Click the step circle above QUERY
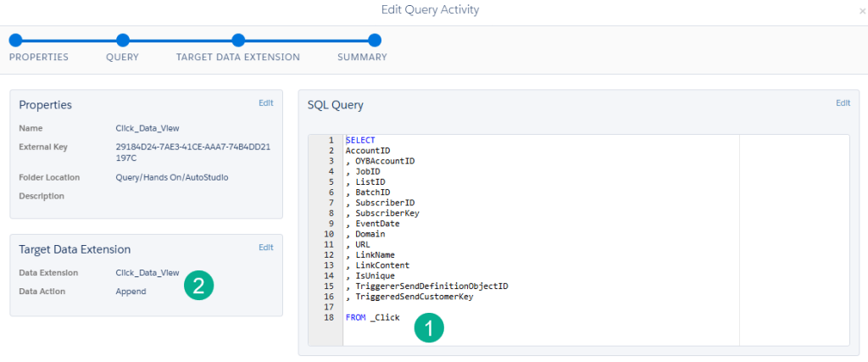 (x=123, y=40)
